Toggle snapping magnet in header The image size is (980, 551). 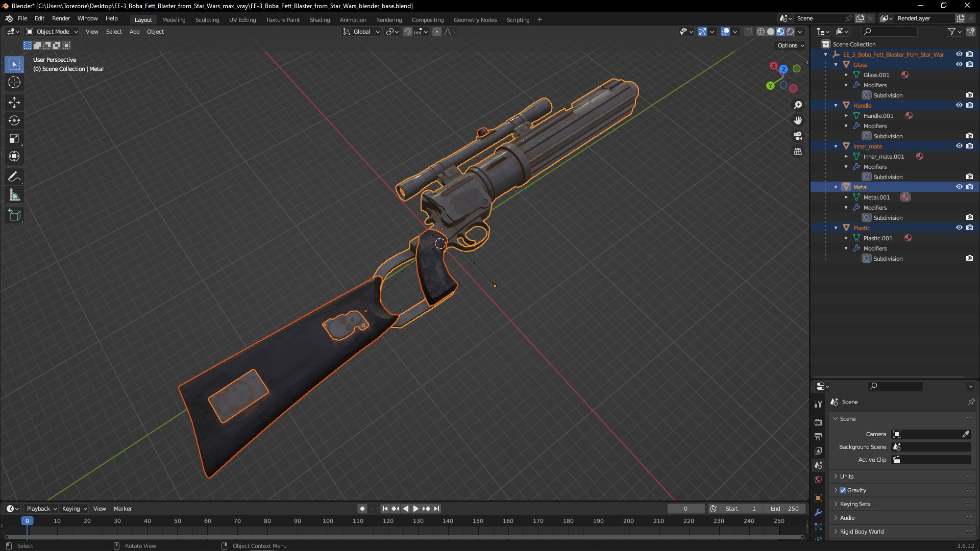point(407,32)
